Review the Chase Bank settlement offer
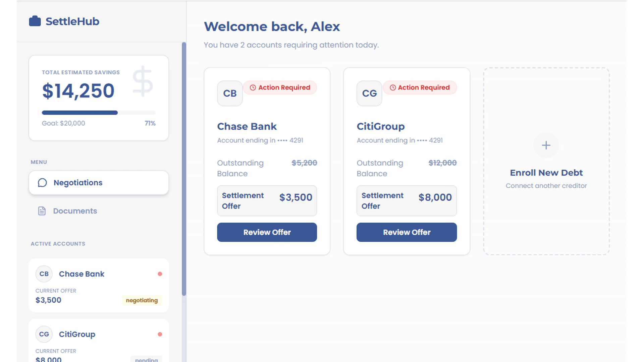 (x=267, y=232)
